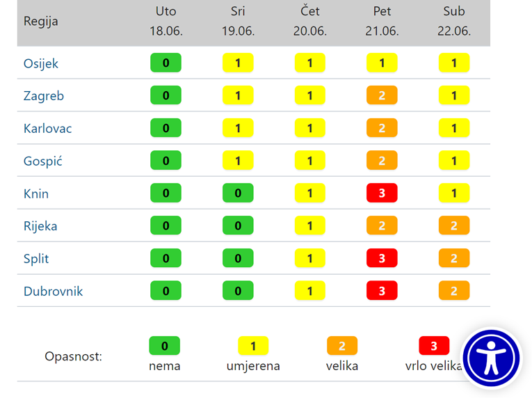Click the Regija column header
Screen dimensions: 532x398
[x=41, y=21]
